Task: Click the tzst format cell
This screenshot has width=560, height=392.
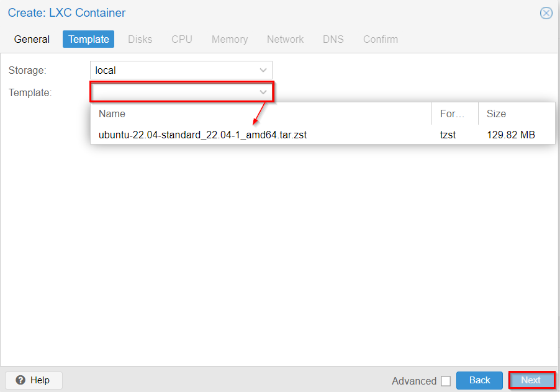Action: (x=448, y=135)
